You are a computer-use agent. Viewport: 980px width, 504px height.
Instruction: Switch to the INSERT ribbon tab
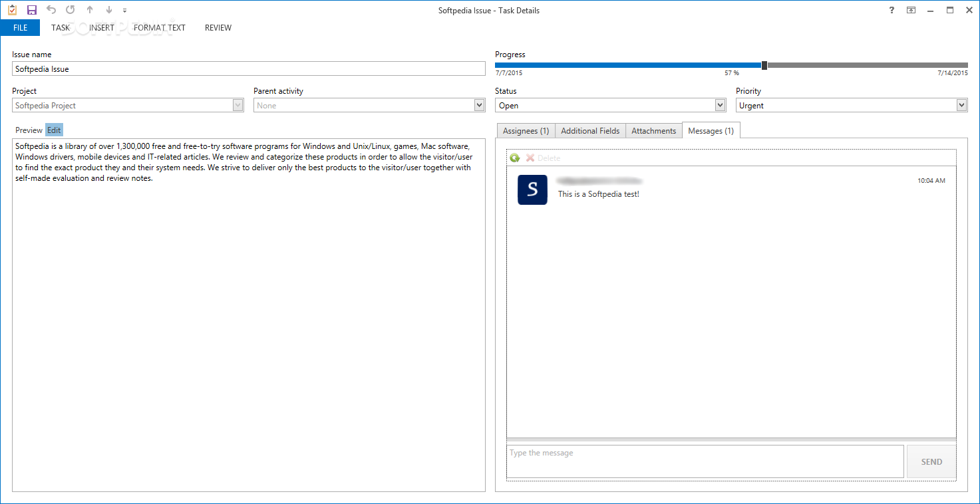pos(102,28)
